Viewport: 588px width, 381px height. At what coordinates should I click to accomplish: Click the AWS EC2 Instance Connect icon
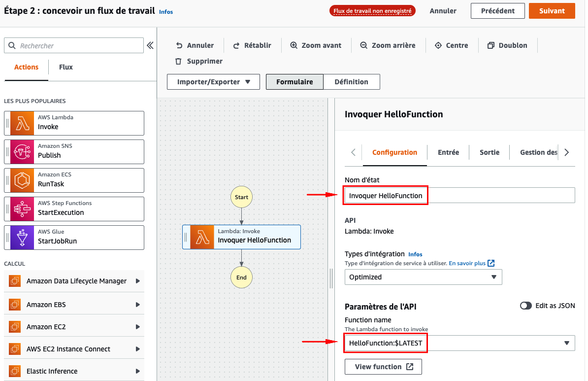pos(15,349)
